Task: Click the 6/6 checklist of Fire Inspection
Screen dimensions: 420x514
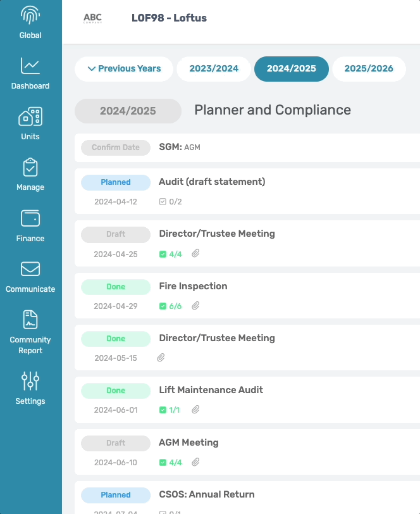Action: click(170, 306)
